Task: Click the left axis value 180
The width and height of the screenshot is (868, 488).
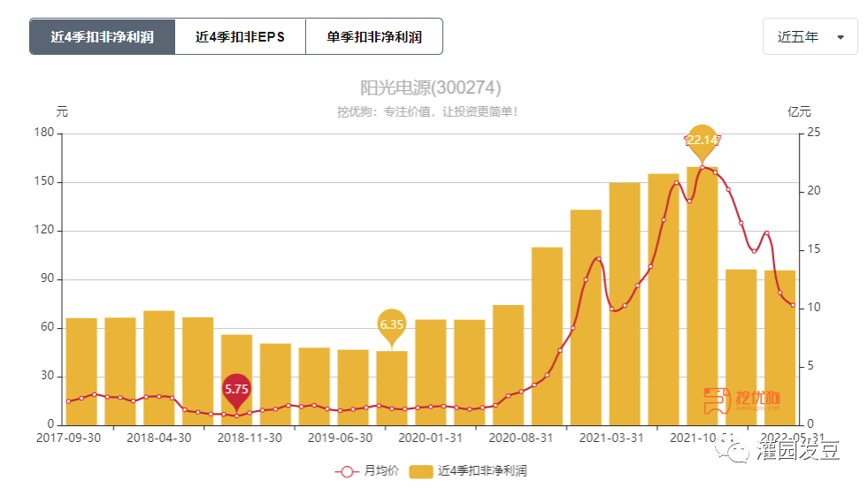Action: click(x=44, y=133)
